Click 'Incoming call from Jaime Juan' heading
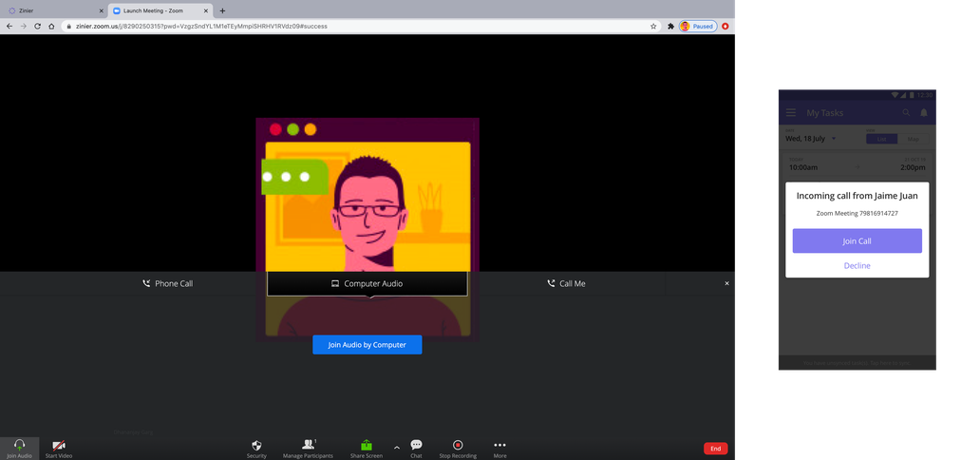The width and height of the screenshot is (980, 460). click(857, 196)
